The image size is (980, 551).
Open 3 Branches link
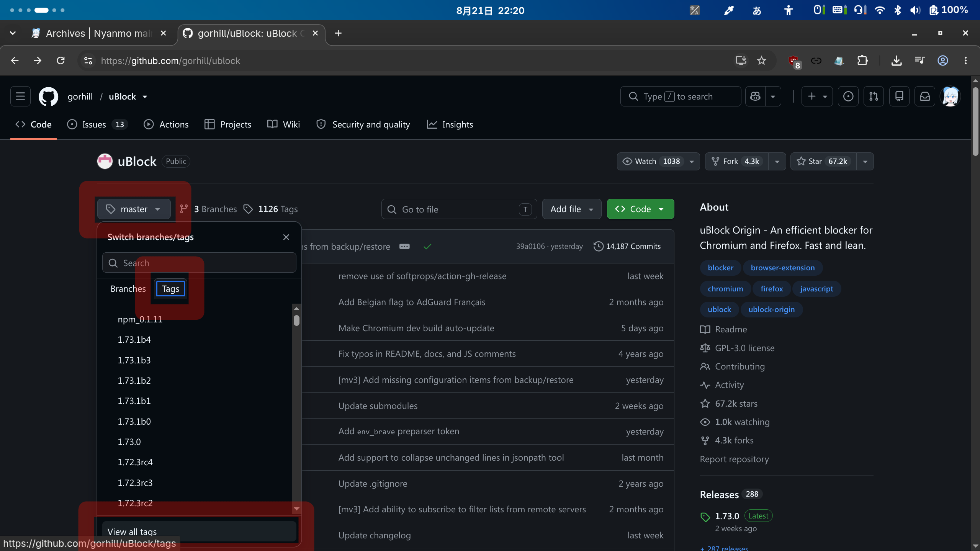point(209,209)
